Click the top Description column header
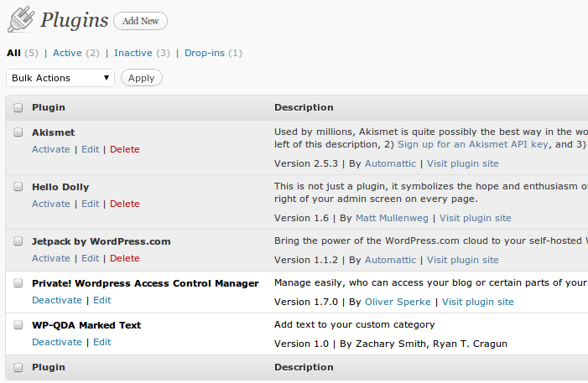The height and width of the screenshot is (383, 588). point(304,107)
